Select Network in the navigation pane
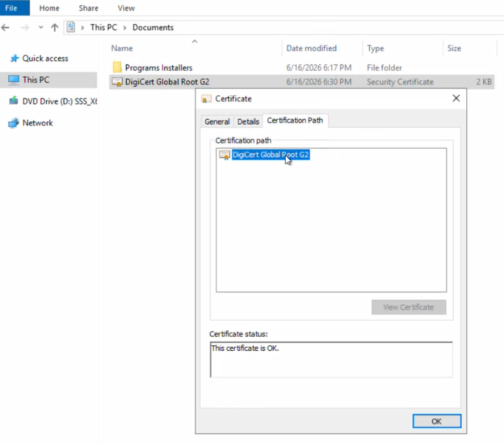504x444 pixels. (x=38, y=123)
